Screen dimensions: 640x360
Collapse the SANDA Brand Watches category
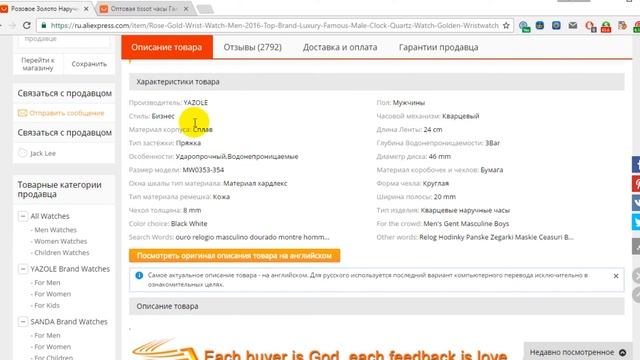(x=23, y=322)
